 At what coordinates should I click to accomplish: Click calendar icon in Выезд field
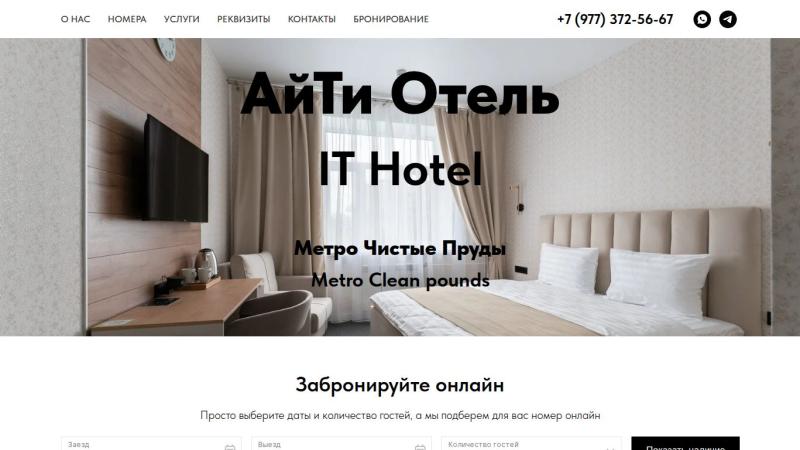[420, 447]
